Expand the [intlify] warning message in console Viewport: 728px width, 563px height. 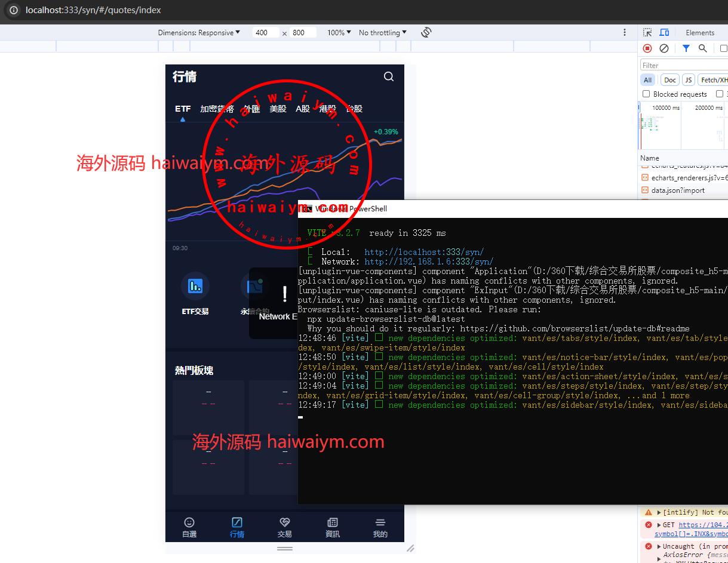(x=659, y=512)
